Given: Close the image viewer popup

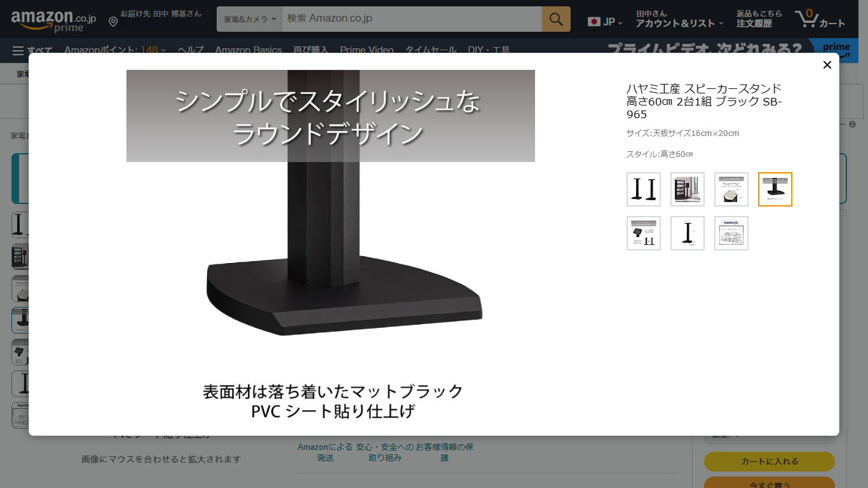Looking at the screenshot, I should click(x=827, y=65).
